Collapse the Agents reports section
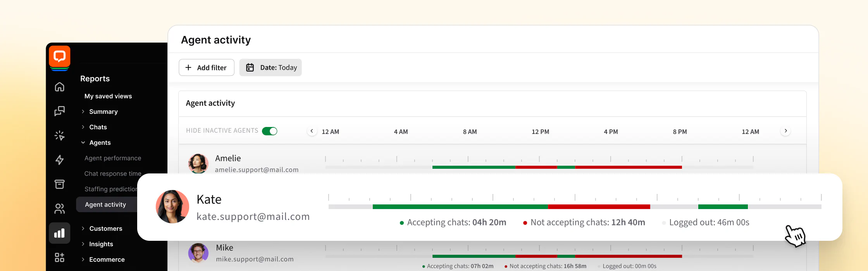Screen dimensions: 868x271 (x=100, y=142)
